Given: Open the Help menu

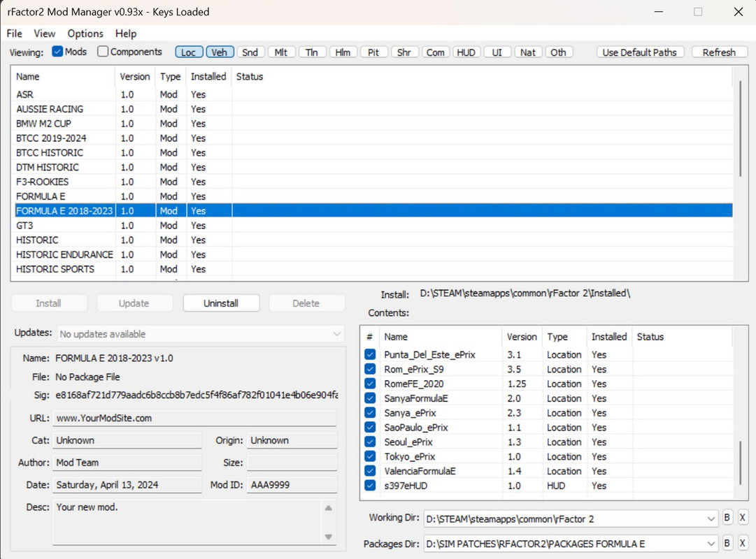Looking at the screenshot, I should tap(126, 34).
